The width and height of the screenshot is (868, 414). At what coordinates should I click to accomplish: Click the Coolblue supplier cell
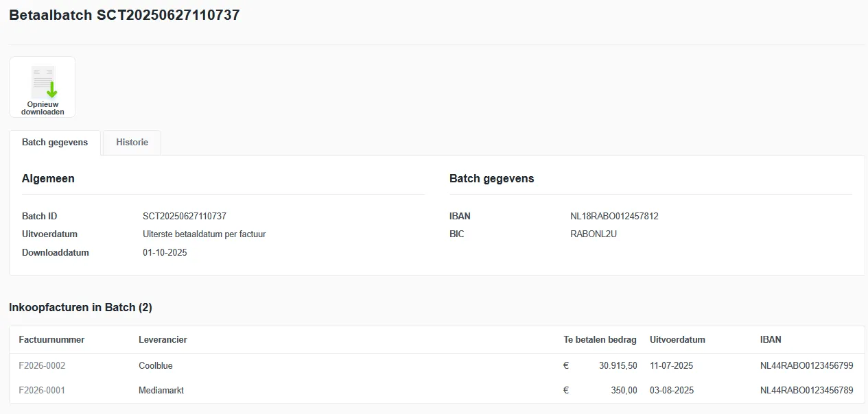pos(156,366)
